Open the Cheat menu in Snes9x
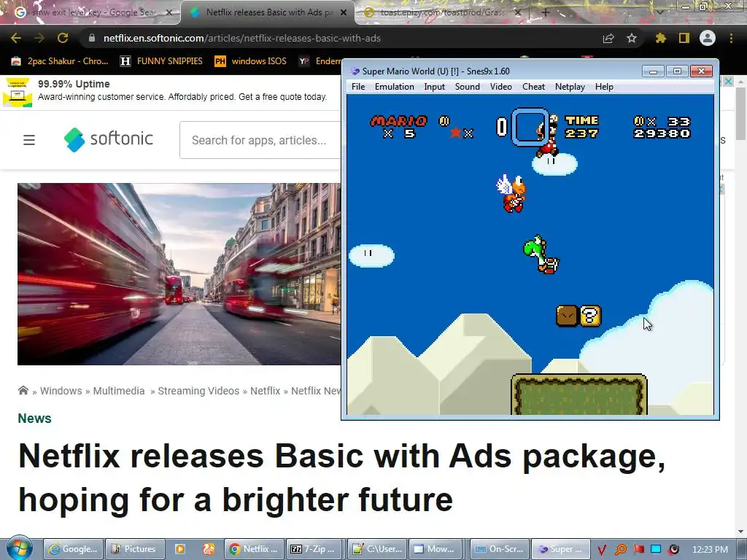Screen dimensions: 747x560 [x=533, y=87]
